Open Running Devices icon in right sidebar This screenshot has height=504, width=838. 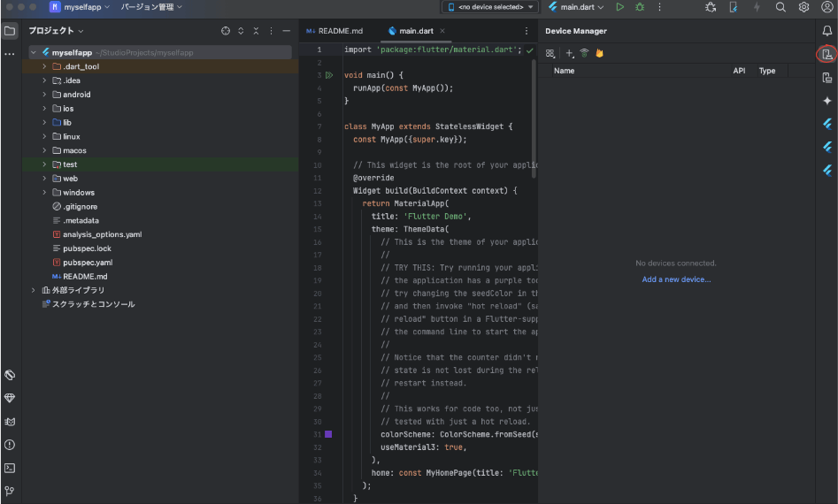click(x=826, y=78)
